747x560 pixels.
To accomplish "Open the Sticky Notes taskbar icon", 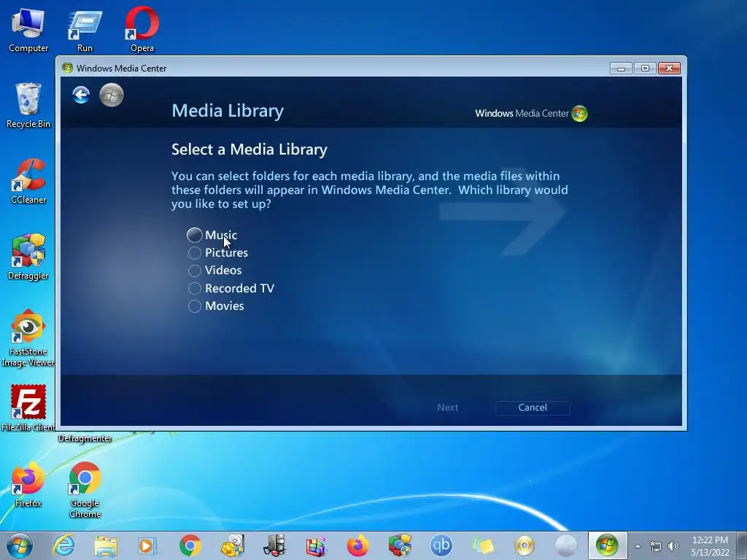I will (x=483, y=545).
